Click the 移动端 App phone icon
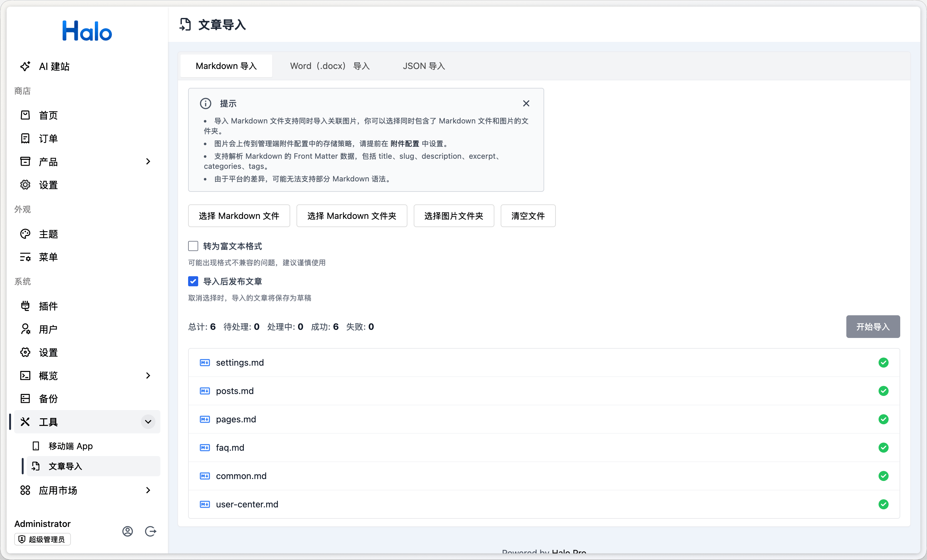 point(36,446)
